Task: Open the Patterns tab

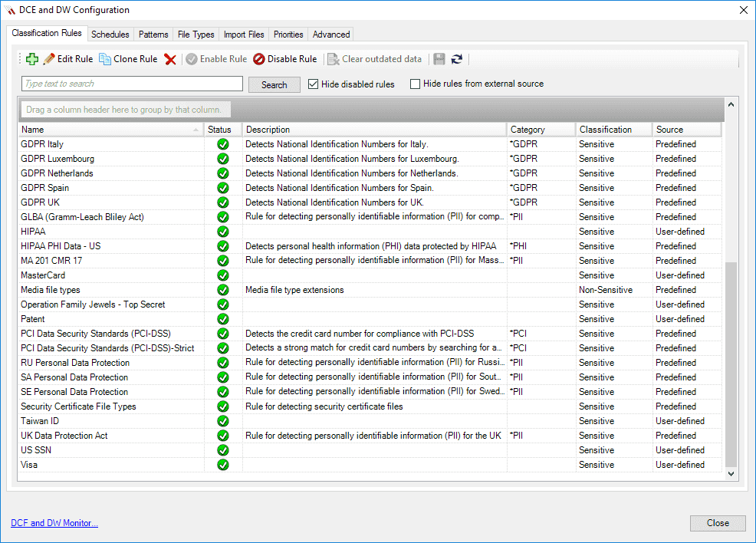Action: (153, 35)
